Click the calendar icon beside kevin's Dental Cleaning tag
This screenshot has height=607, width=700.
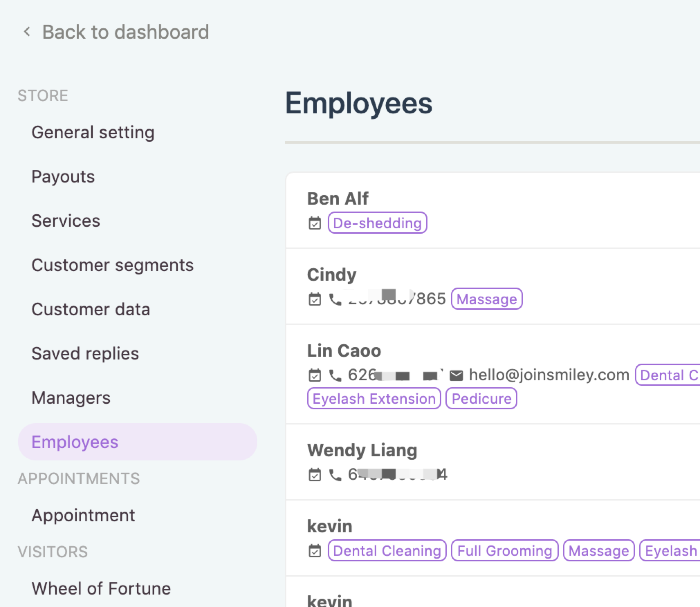tap(315, 551)
